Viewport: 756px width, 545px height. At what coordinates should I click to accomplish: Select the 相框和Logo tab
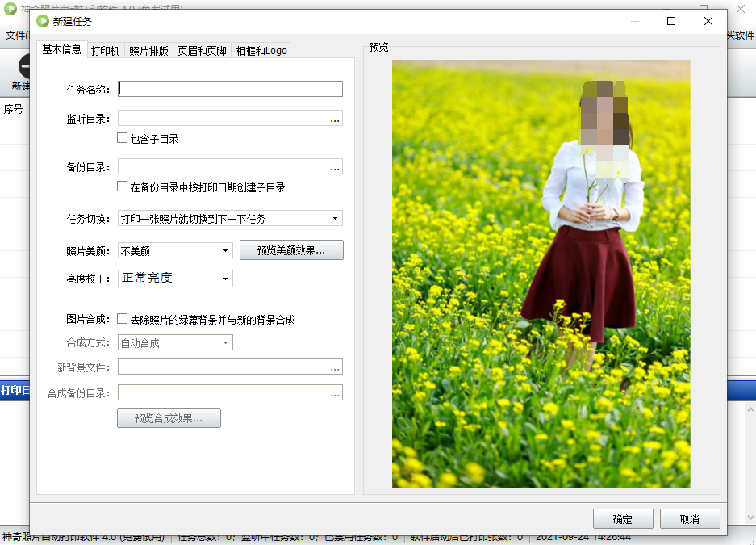pyautogui.click(x=261, y=51)
